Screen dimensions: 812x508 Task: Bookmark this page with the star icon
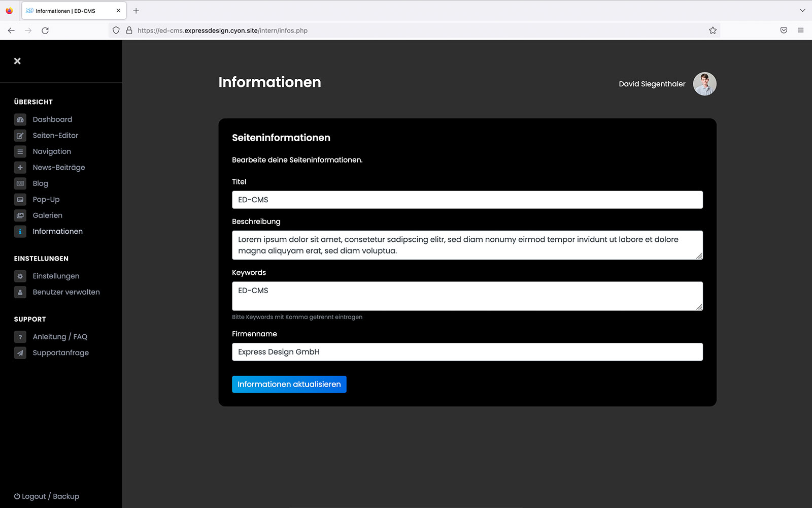pyautogui.click(x=713, y=30)
